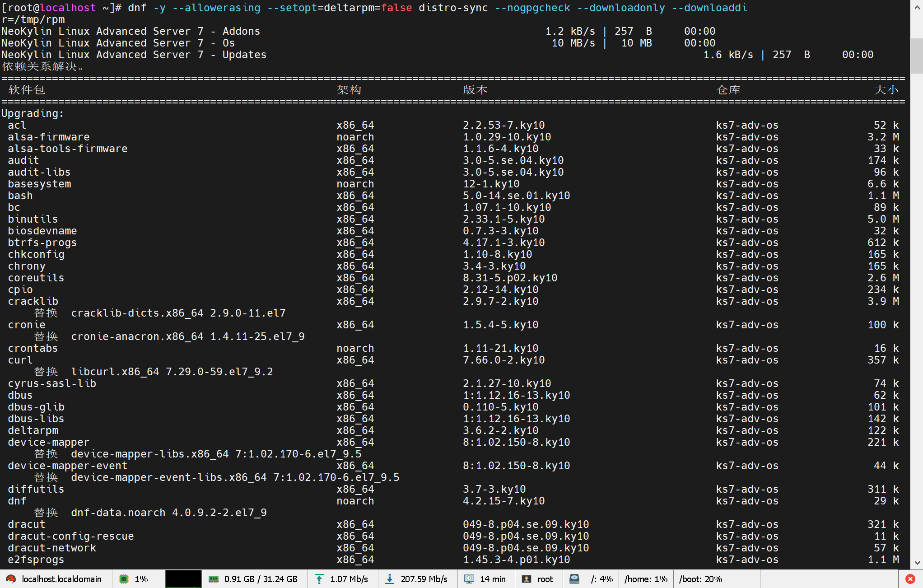Image resolution: width=923 pixels, height=588 pixels.
Task: Click scrollbar down arrow
Action: pyautogui.click(x=917, y=563)
